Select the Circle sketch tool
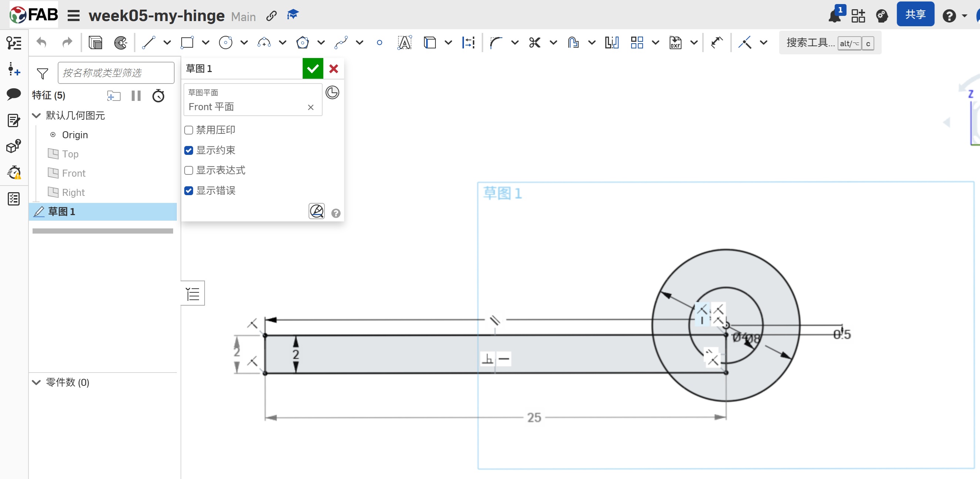This screenshot has height=479, width=980. pos(226,43)
